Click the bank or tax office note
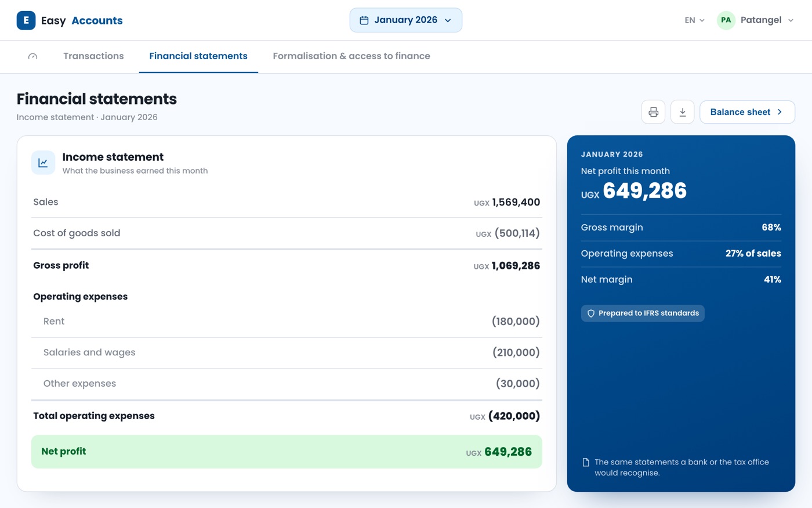The width and height of the screenshot is (812, 508). [681, 467]
